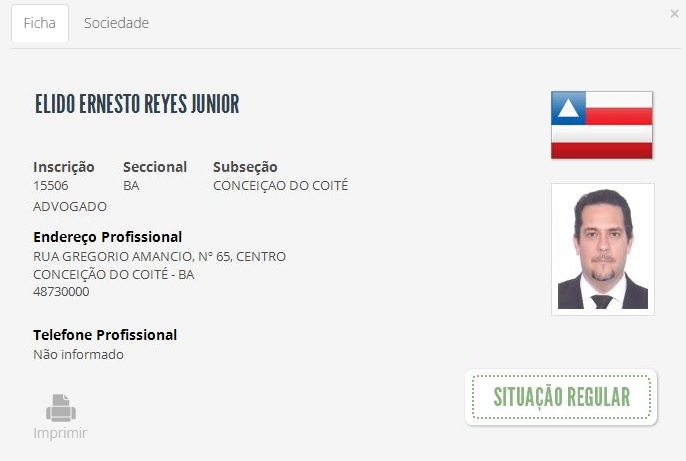Click the Inscrição column label
The image size is (686, 461).
coord(64,167)
